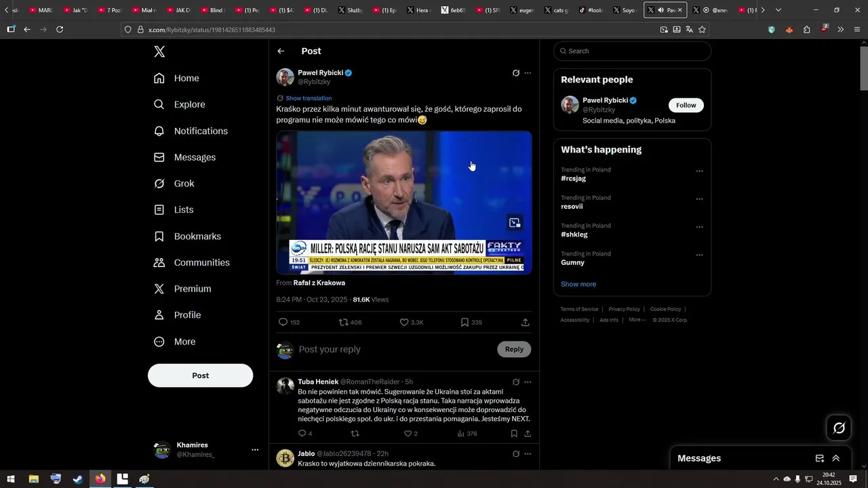
Task: Click the back arrow beside Post heading
Action: coord(281,52)
